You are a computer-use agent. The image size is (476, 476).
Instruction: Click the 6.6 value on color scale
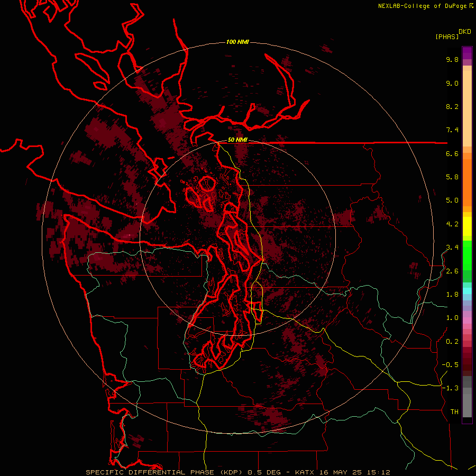[452, 153]
